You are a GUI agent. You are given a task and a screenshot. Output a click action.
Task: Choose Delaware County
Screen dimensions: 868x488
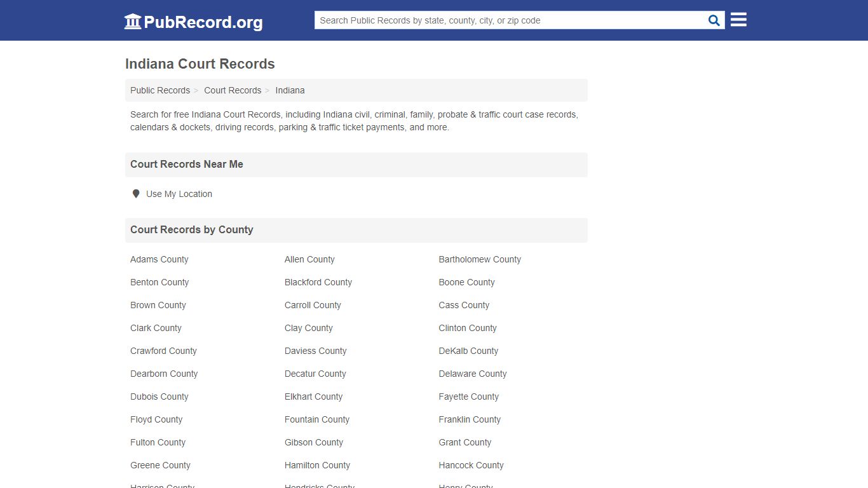coord(473,374)
